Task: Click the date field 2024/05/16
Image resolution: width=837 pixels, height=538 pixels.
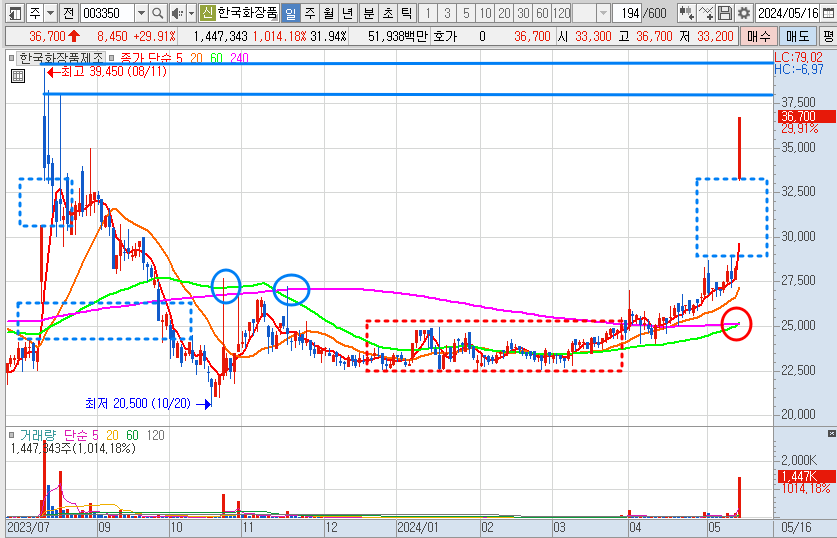Action: (788, 13)
